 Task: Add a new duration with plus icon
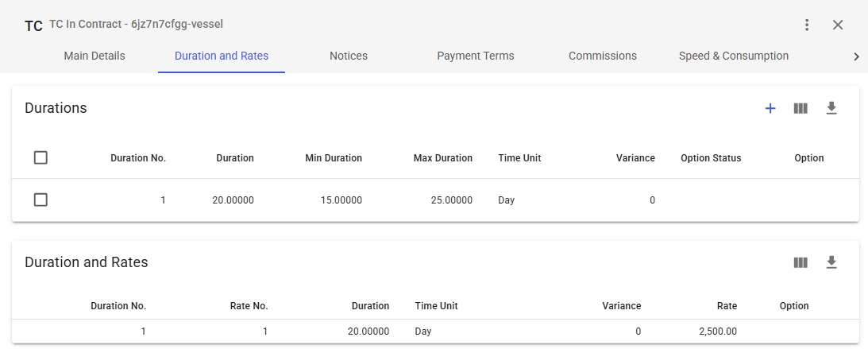(x=770, y=108)
